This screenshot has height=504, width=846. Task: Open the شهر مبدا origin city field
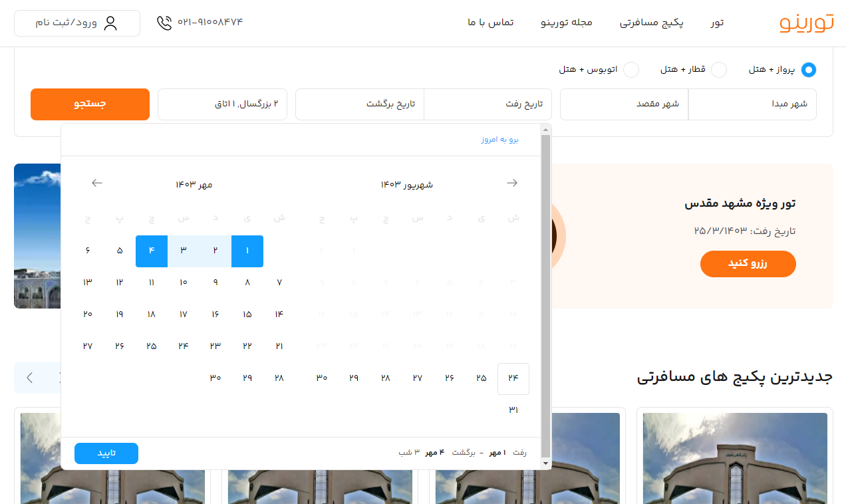pos(752,104)
